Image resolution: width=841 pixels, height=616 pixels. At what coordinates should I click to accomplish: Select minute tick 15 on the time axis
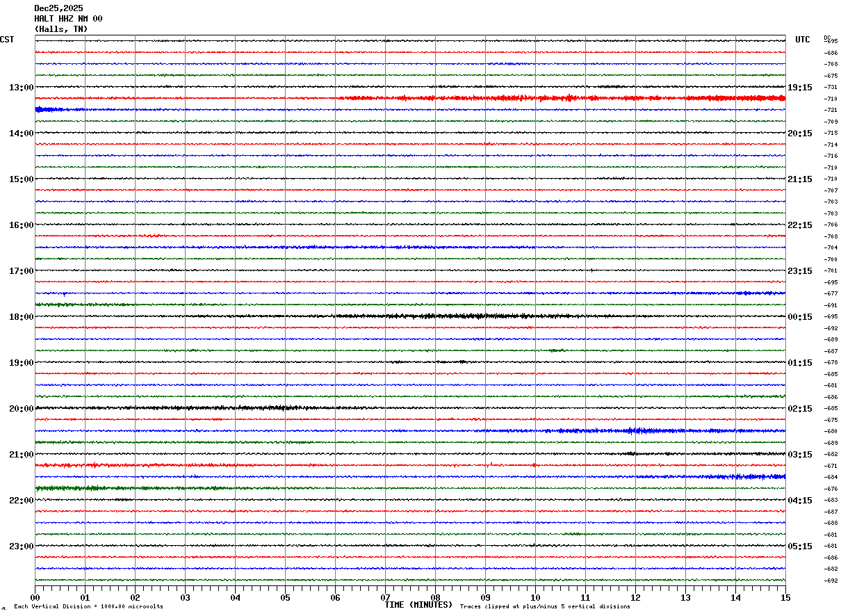[x=785, y=597]
